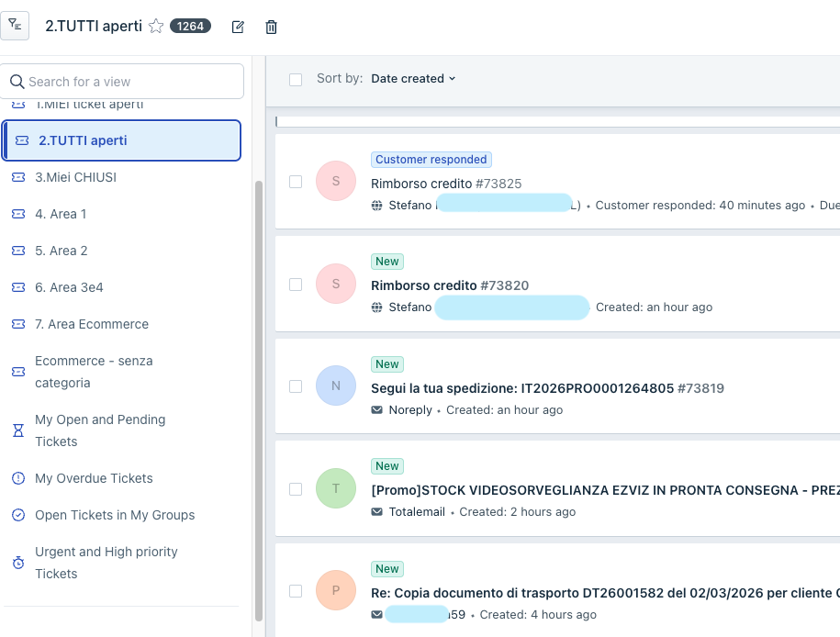Click the info icon beside My Overdue Tickets
This screenshot has width=840, height=637.
pos(17,477)
